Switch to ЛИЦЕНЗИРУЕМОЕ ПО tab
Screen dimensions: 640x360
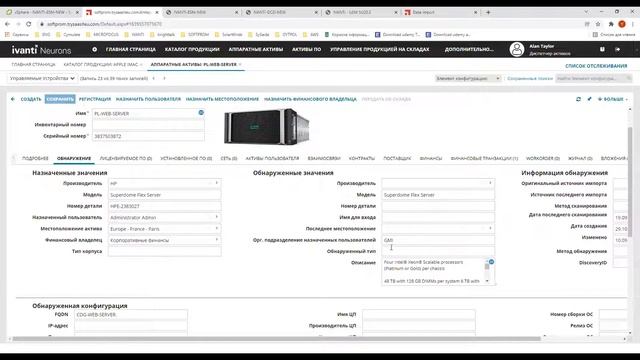(x=126, y=158)
